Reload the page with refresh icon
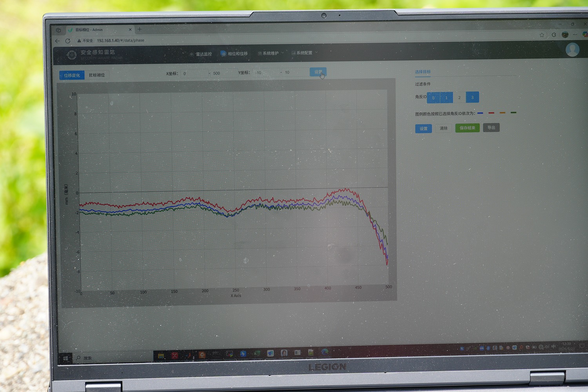Screen dimensions: 588x392 pos(68,41)
